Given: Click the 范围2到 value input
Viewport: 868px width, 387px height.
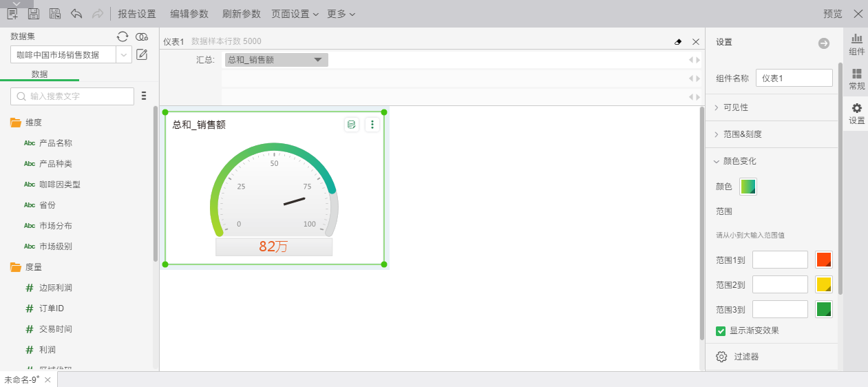Looking at the screenshot, I should click(x=780, y=284).
